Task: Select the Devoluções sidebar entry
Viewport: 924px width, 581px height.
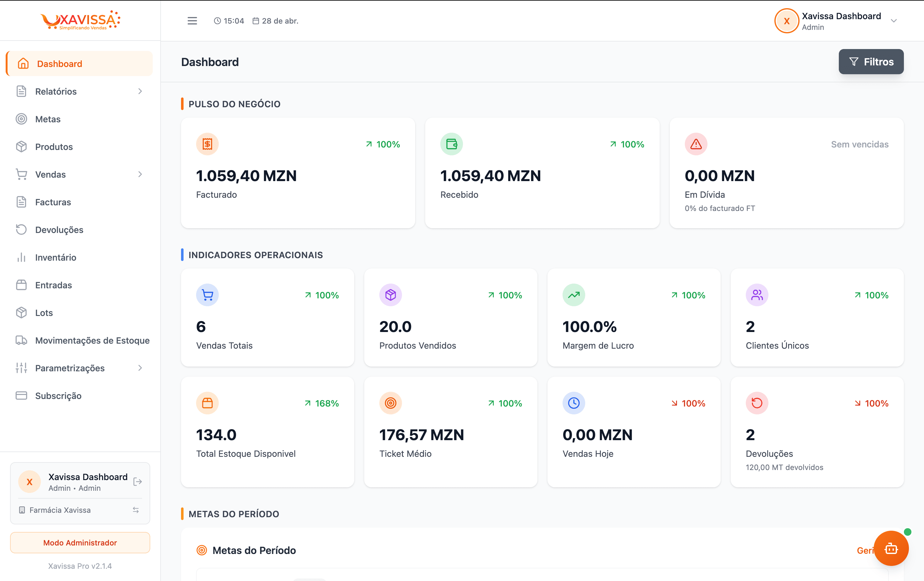Action: coord(80,230)
